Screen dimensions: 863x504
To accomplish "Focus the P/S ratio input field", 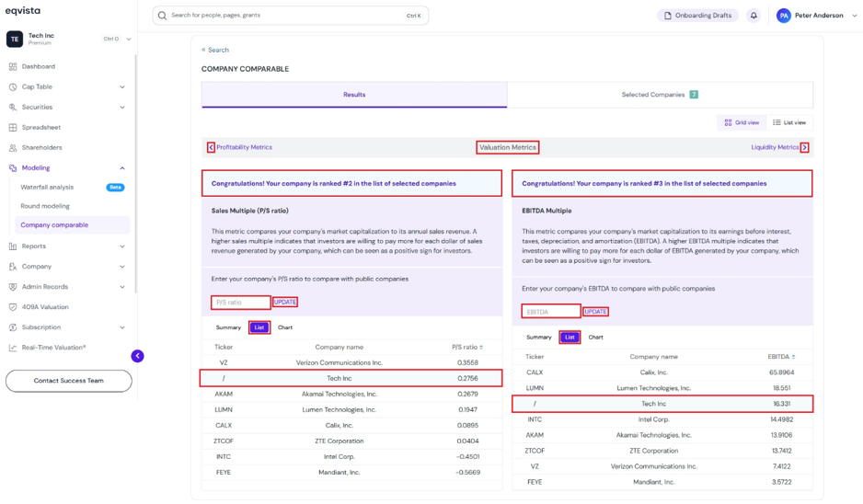I will coord(241,303).
